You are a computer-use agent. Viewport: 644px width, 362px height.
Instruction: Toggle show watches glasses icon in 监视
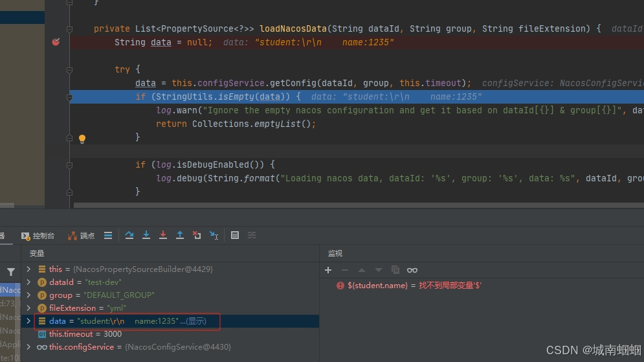click(412, 270)
